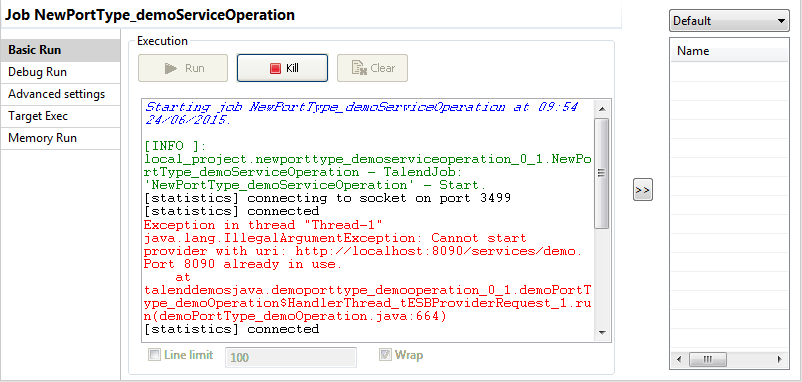Switch to Debug Run tab
802x382 pixels.
(60, 72)
